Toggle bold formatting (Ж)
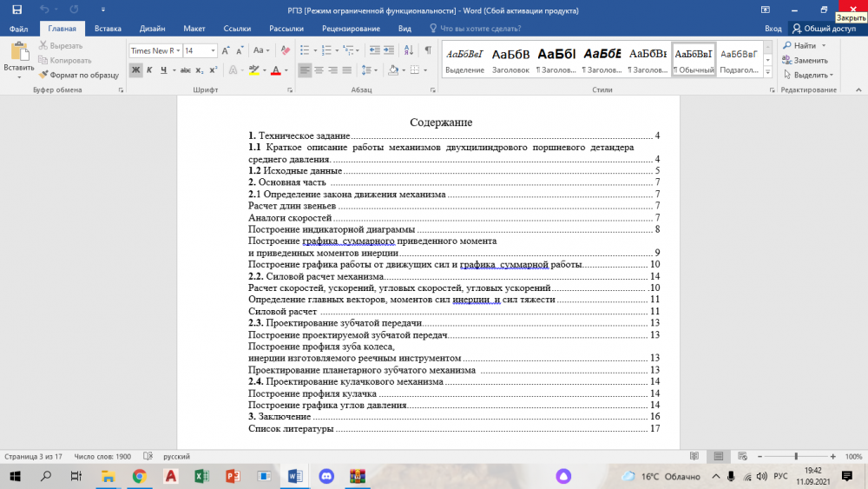Image resolution: width=868 pixels, height=489 pixels. pyautogui.click(x=136, y=70)
